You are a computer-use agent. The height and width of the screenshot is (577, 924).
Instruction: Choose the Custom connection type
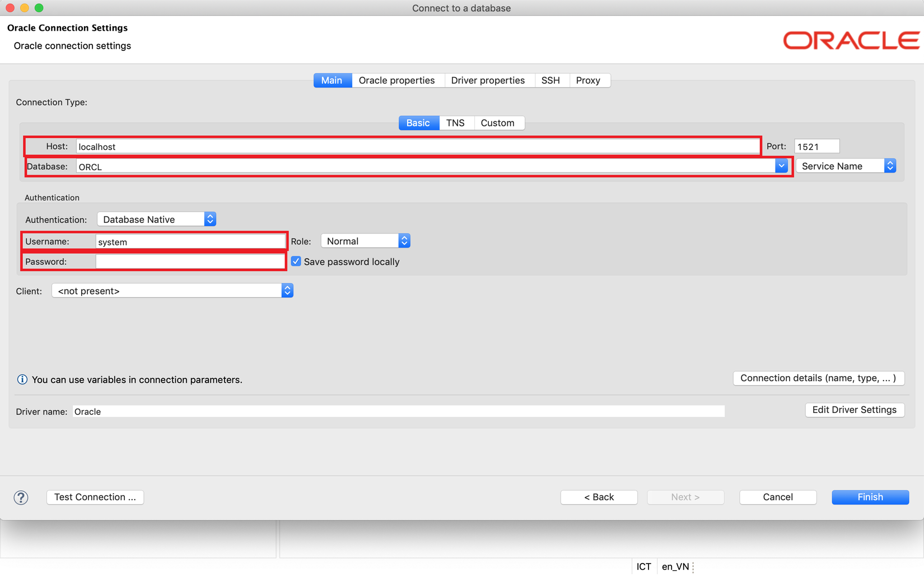click(x=497, y=123)
